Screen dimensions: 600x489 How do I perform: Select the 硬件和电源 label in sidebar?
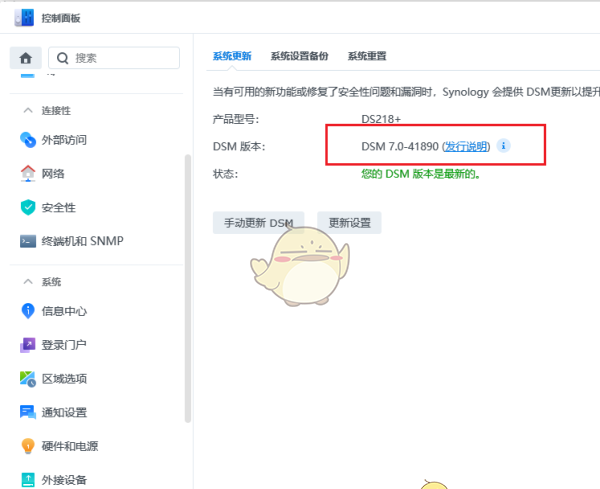tap(70, 446)
